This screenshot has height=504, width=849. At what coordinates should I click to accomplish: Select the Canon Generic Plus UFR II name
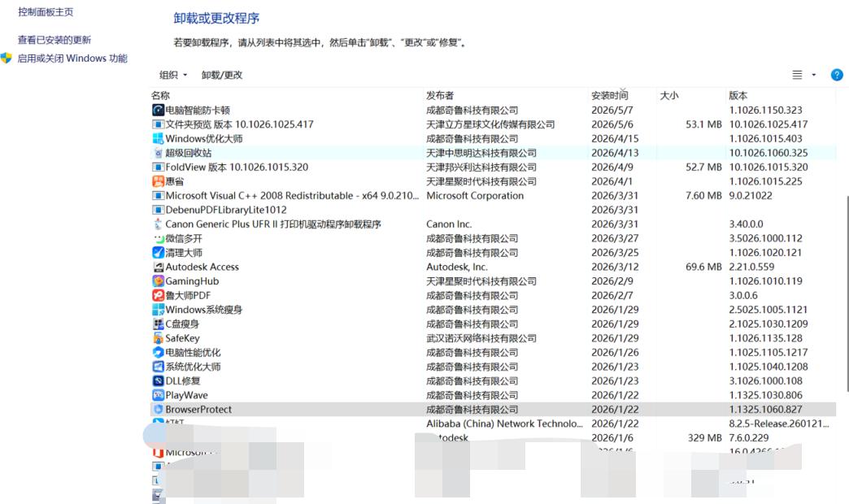tap(273, 224)
